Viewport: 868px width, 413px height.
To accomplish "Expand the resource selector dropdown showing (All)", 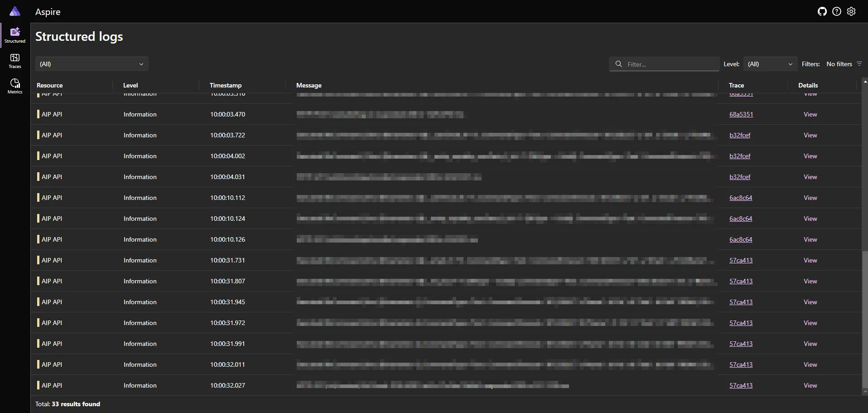I will (92, 64).
